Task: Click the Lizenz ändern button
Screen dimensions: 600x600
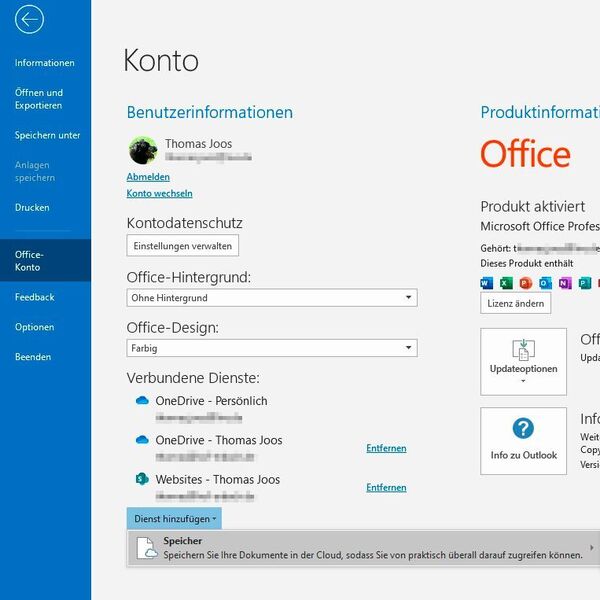Action: click(516, 303)
